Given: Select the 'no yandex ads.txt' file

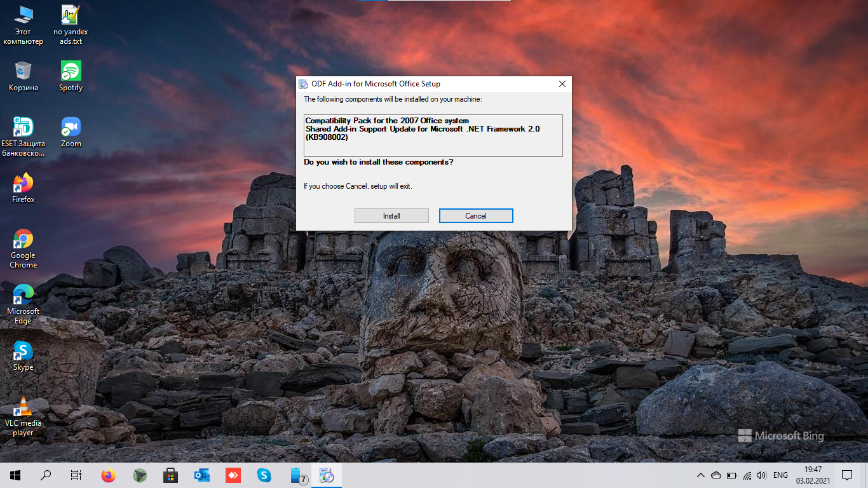Looking at the screenshot, I should 71,26.
